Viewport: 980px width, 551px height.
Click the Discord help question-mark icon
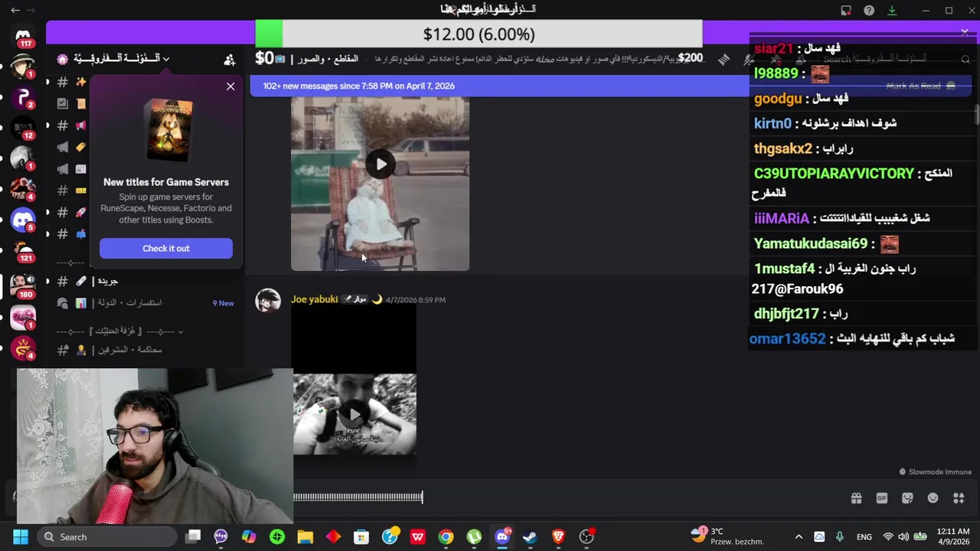(869, 10)
